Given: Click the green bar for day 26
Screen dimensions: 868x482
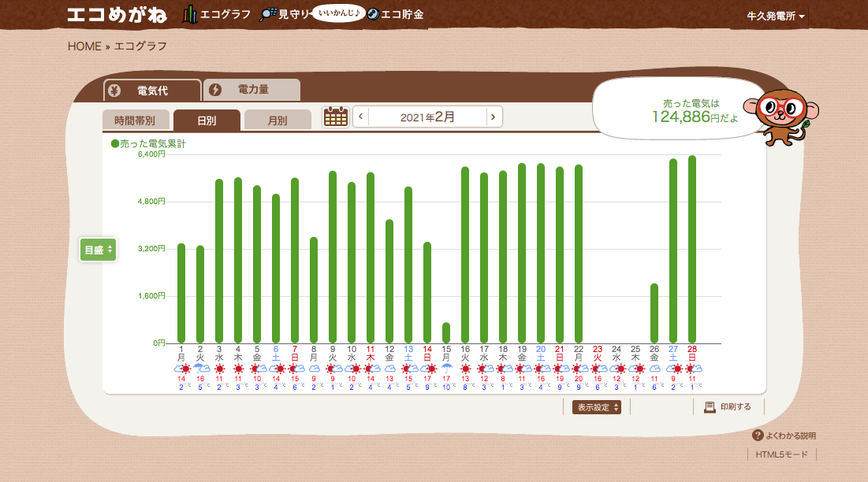Looking at the screenshot, I should pos(654,313).
